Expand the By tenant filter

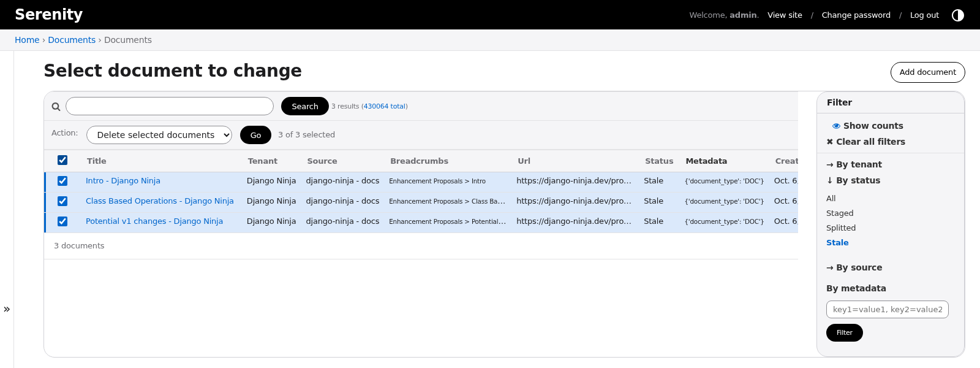(x=854, y=164)
